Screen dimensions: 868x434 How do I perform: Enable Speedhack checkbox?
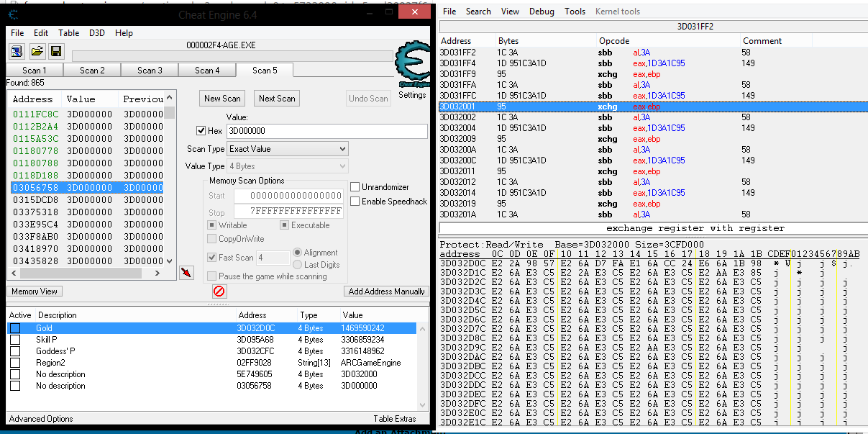pos(355,202)
